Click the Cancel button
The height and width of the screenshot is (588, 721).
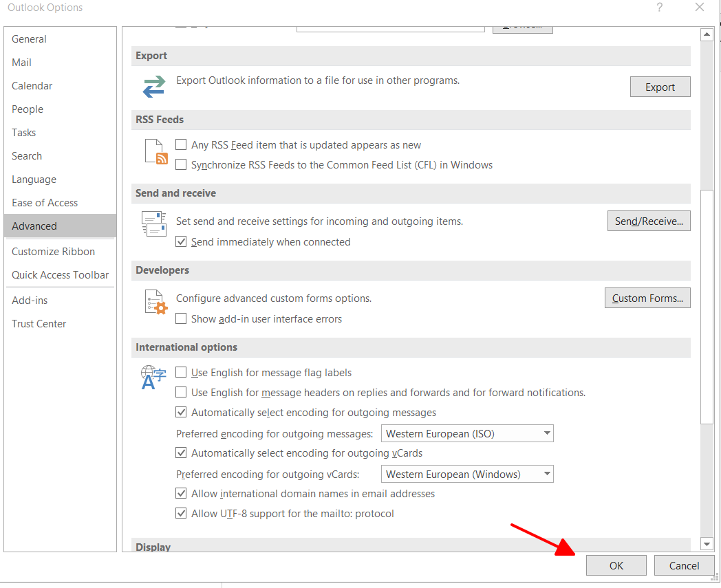684,565
